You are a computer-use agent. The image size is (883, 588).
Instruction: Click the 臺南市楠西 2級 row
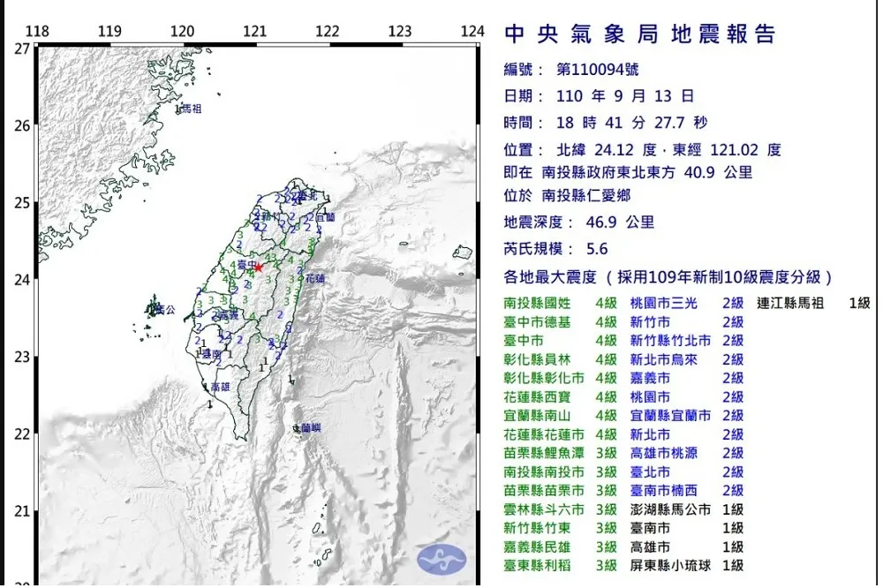(x=686, y=491)
